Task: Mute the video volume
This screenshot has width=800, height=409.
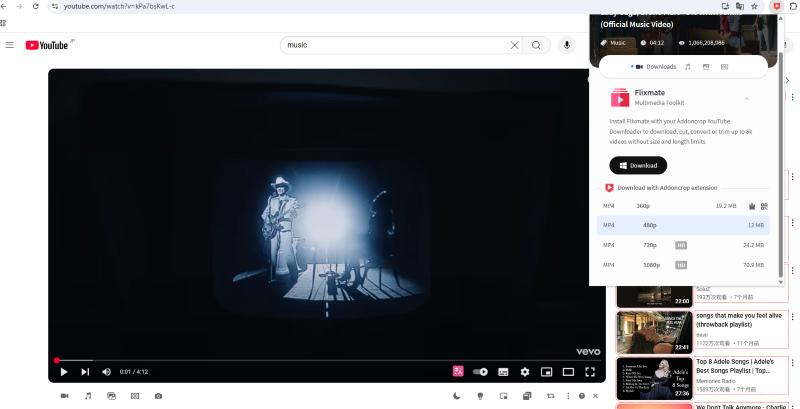Action: coord(106,372)
